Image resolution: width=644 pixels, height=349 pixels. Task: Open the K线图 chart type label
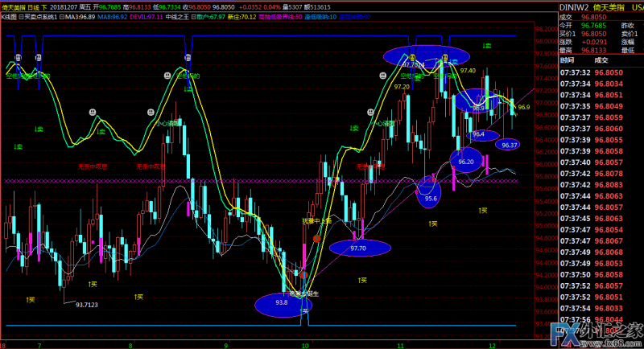(8, 15)
